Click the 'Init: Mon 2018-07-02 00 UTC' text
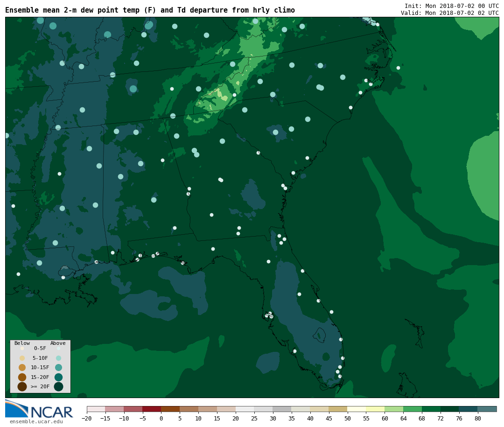 (452, 6)
